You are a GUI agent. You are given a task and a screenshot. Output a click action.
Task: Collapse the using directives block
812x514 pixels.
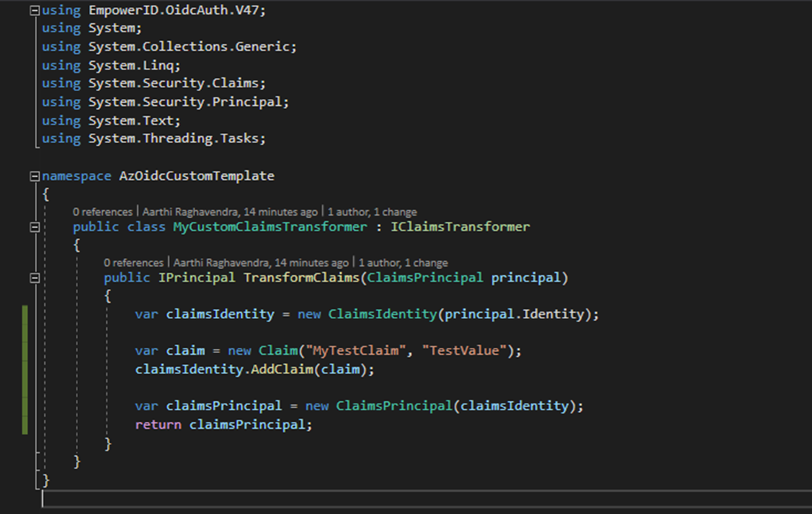tap(34, 10)
